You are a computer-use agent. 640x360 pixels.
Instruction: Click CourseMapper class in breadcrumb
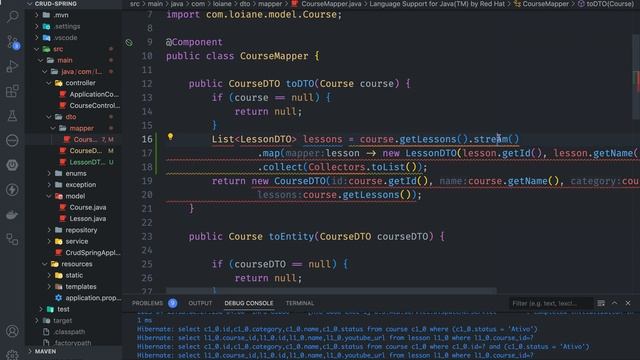[x=545, y=4]
